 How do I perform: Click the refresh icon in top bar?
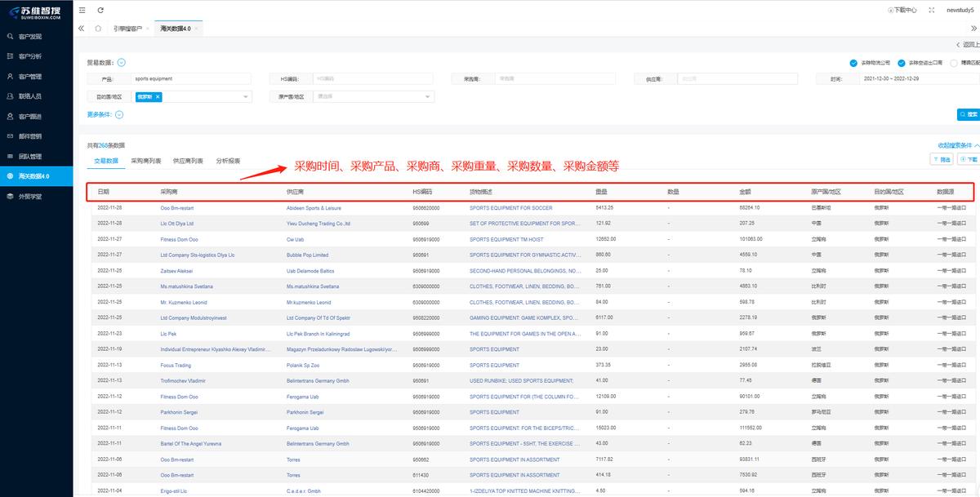tap(100, 10)
